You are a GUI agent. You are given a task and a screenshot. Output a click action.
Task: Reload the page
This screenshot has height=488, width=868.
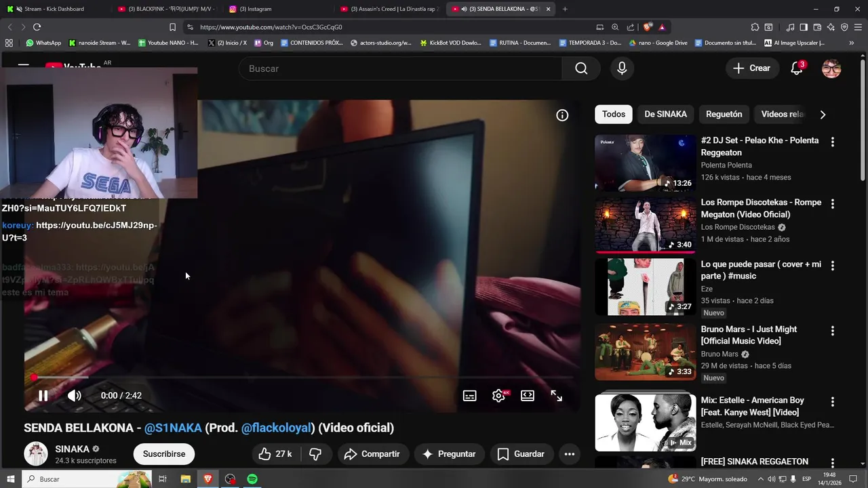coord(37,27)
